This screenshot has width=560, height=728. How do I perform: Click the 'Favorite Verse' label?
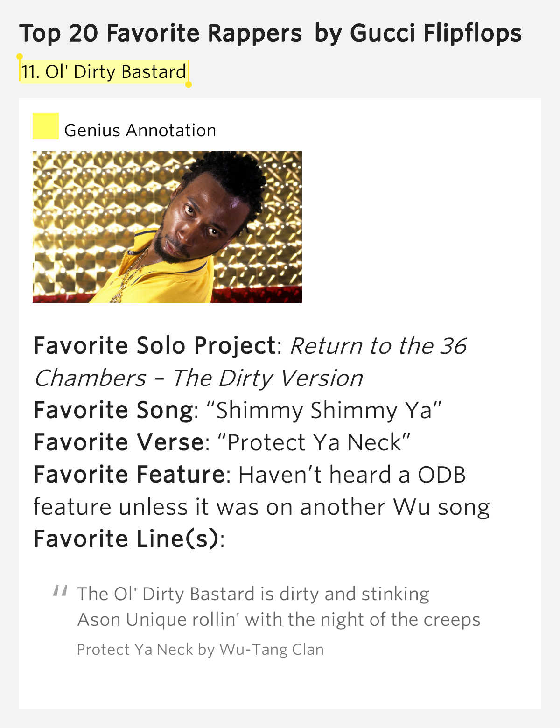click(119, 442)
